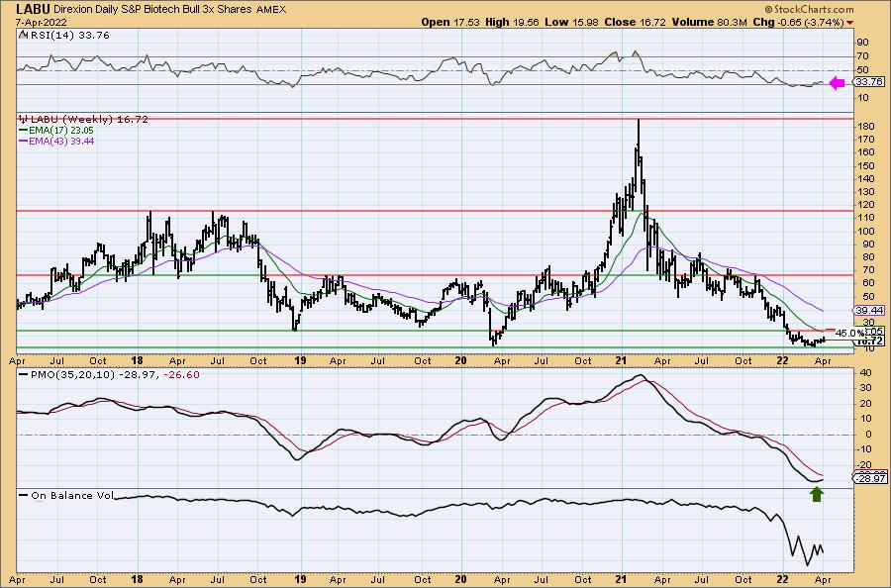Click the AMEX exchange label
This screenshot has height=588, width=891.
coord(271,10)
